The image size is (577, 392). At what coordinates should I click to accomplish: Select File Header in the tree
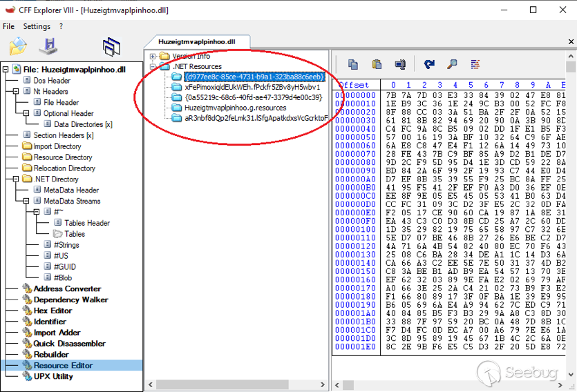[x=61, y=103]
